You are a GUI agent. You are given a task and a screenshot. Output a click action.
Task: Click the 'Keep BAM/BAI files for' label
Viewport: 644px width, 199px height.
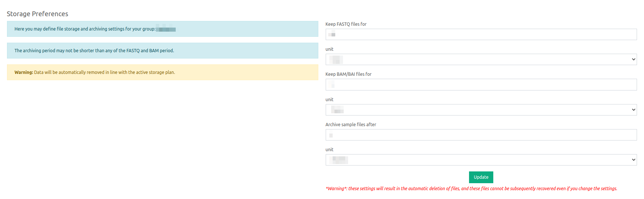348,74
